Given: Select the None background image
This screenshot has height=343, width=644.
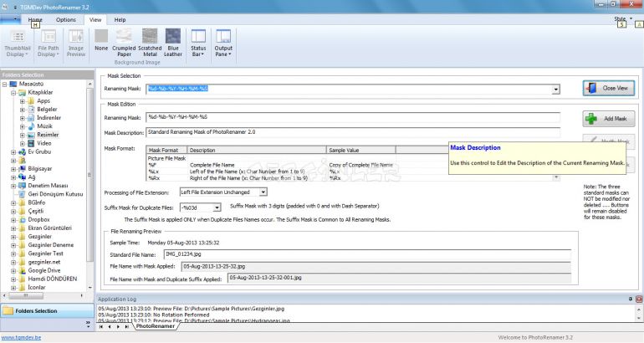Looking at the screenshot, I should (x=101, y=40).
